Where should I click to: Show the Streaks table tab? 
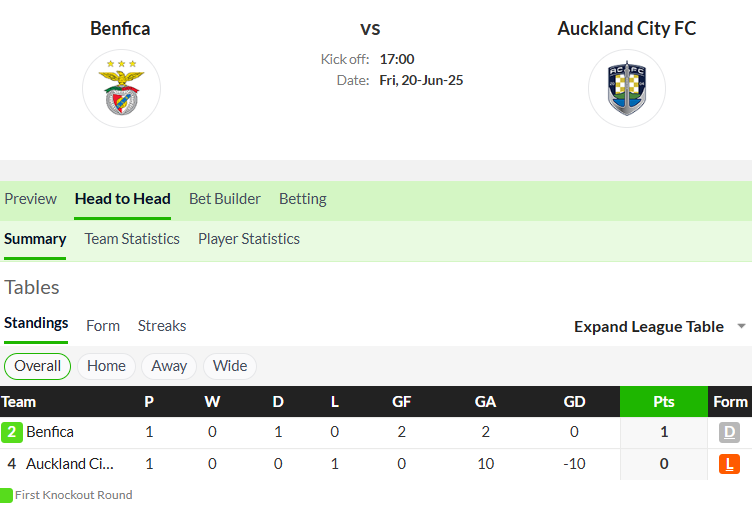pos(162,326)
